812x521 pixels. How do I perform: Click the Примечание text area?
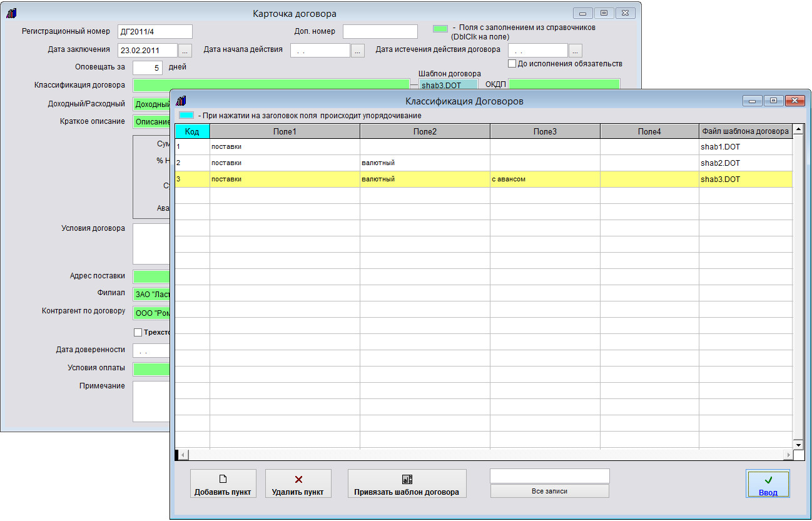point(151,402)
